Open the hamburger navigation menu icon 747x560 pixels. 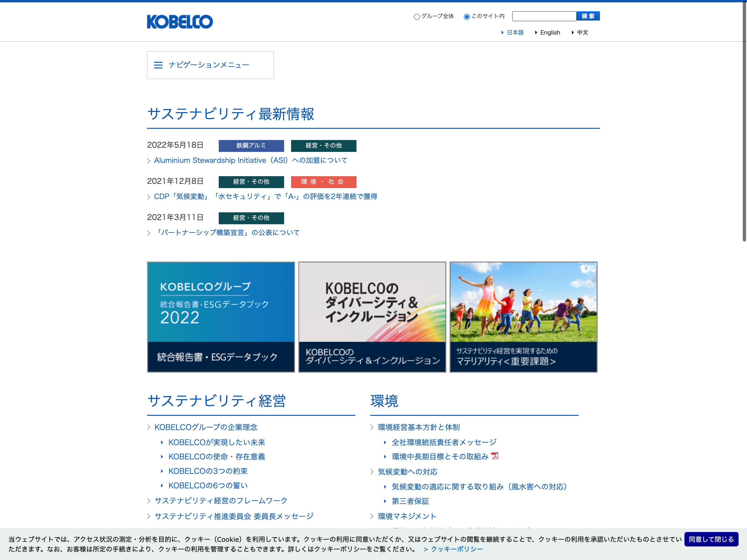158,65
